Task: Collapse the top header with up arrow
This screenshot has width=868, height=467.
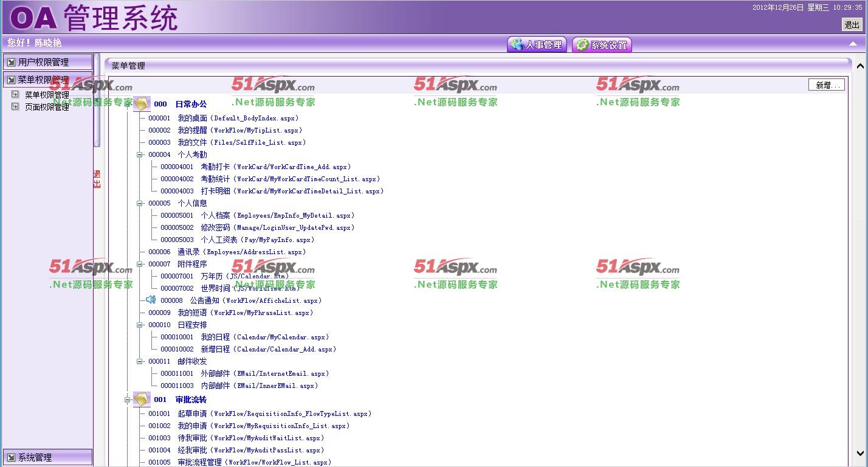Action: [853, 44]
